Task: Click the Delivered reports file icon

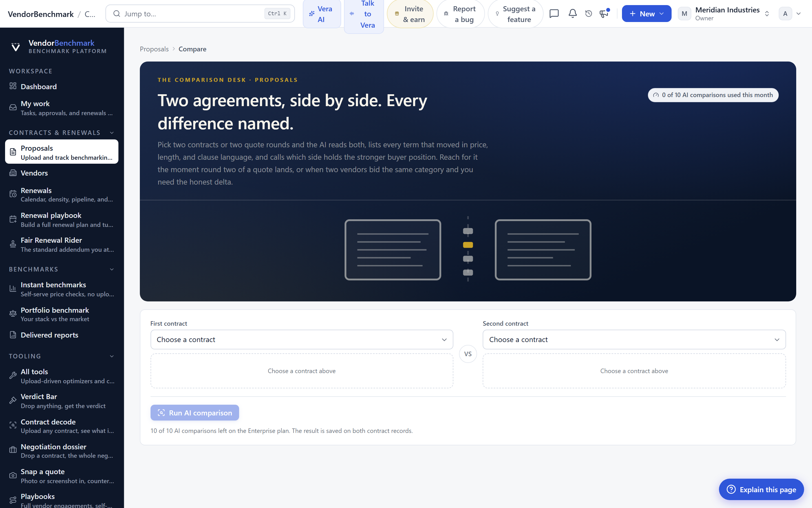Action: tap(13, 335)
